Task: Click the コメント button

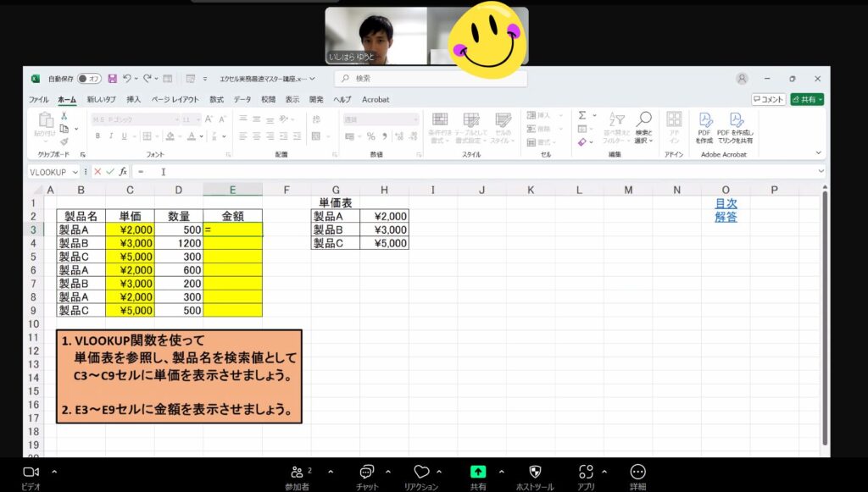Action: coord(768,99)
